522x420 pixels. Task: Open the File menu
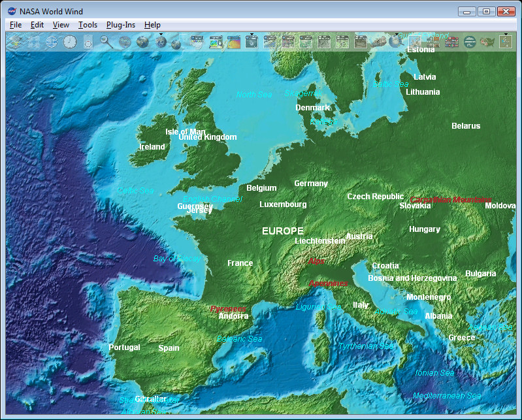point(16,25)
